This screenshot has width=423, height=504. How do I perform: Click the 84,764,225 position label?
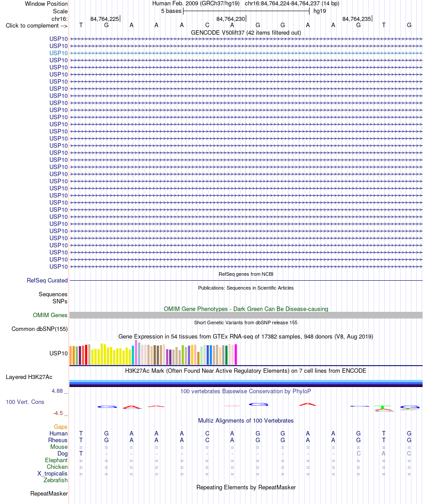click(105, 19)
